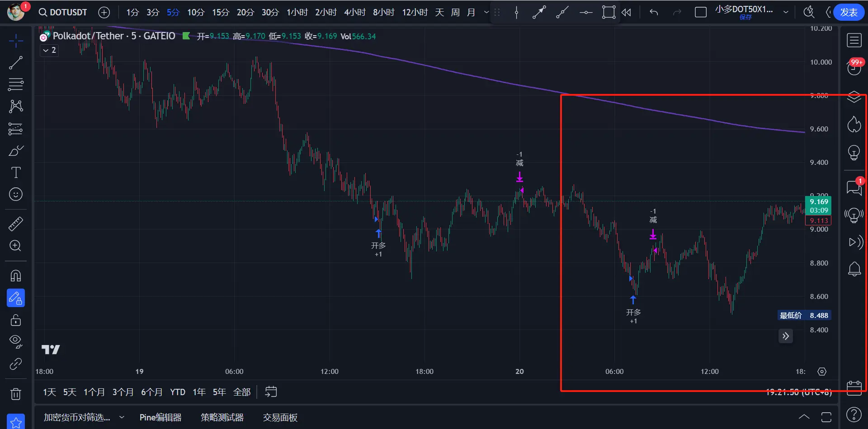868x429 pixels.
Task: Open the Fibonacci retracement tools
Action: [x=16, y=84]
